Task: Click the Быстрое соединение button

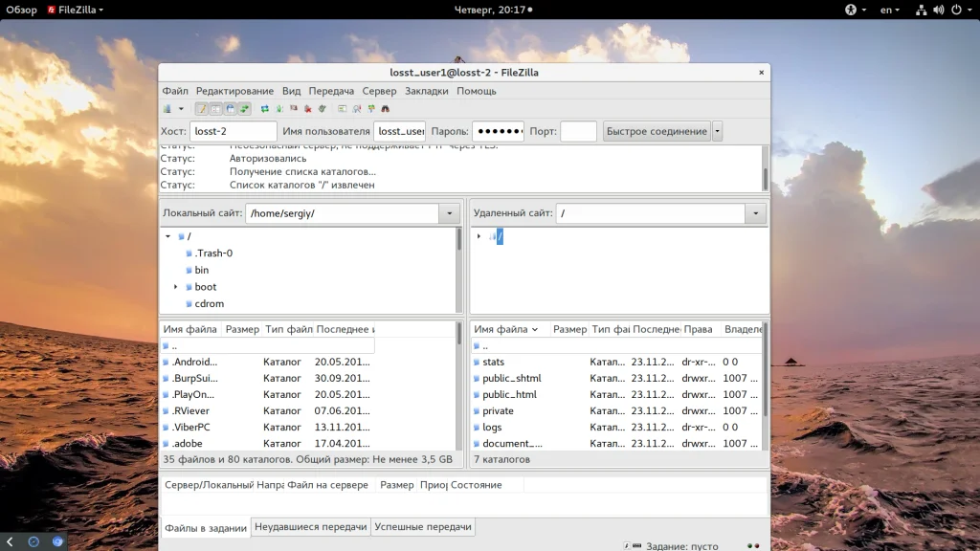Action: tap(657, 131)
